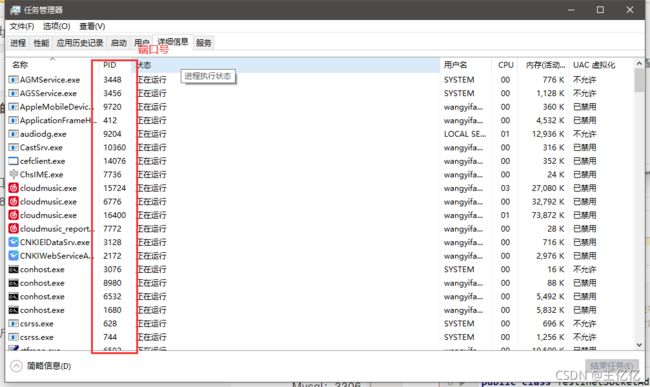Click PID value 2172
The width and height of the screenshot is (650, 387).
pos(112,256)
